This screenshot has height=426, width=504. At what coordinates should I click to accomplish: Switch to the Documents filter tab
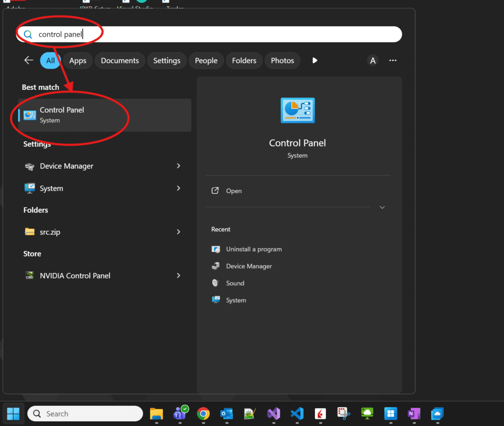point(120,60)
